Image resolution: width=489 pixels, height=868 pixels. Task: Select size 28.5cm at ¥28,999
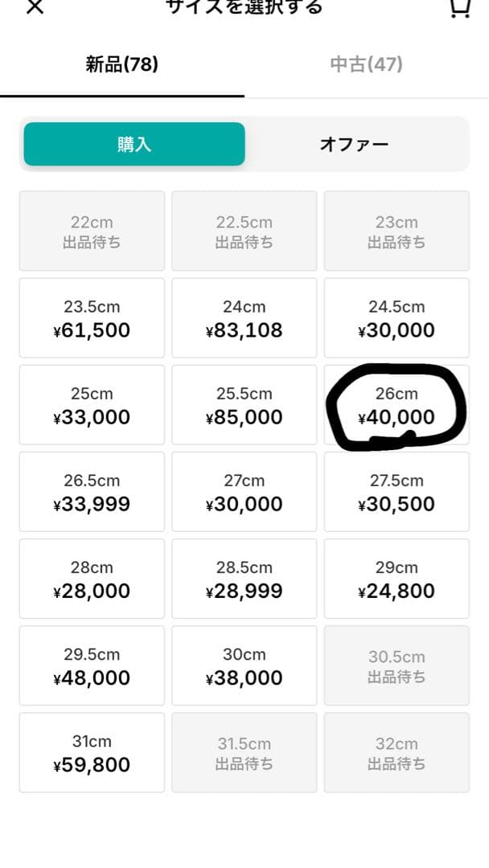[244, 579]
